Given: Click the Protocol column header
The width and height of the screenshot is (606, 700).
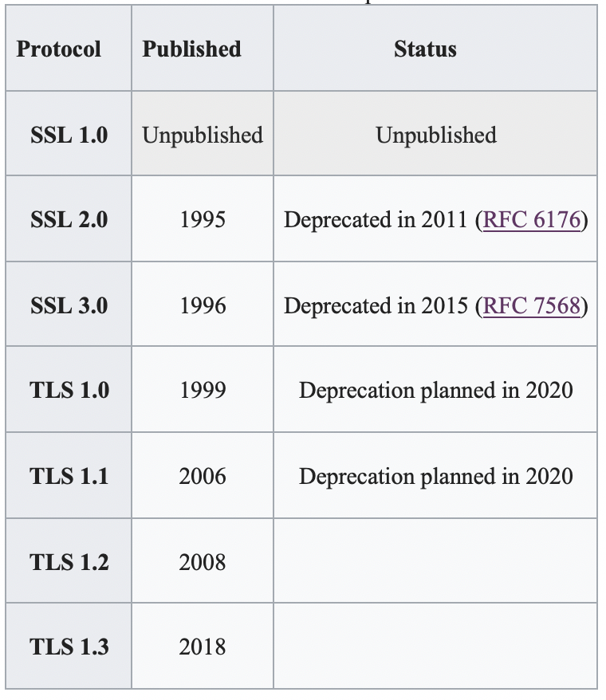Looking at the screenshot, I should pos(59,49).
